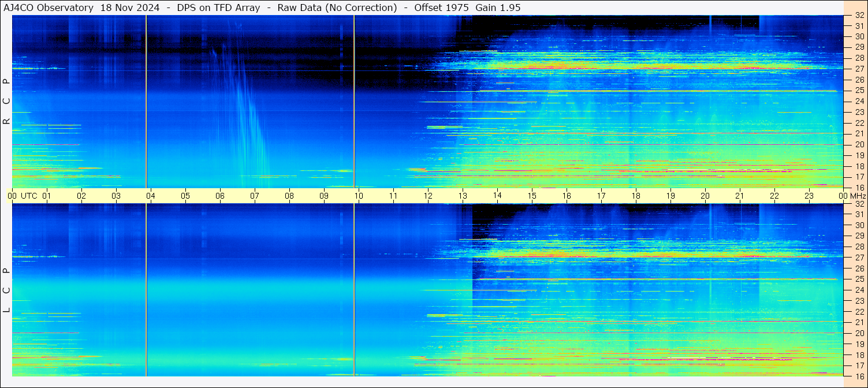
Task: Click the 'AJ4CO Observatory' title text
Action: (x=49, y=8)
